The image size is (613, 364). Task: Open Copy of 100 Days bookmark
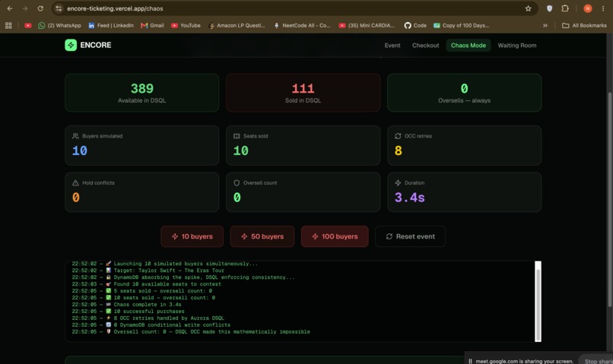pos(462,25)
